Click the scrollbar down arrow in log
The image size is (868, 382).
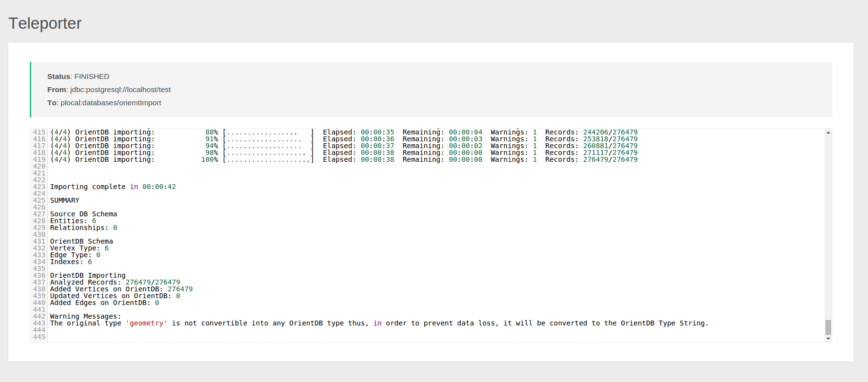(828, 339)
